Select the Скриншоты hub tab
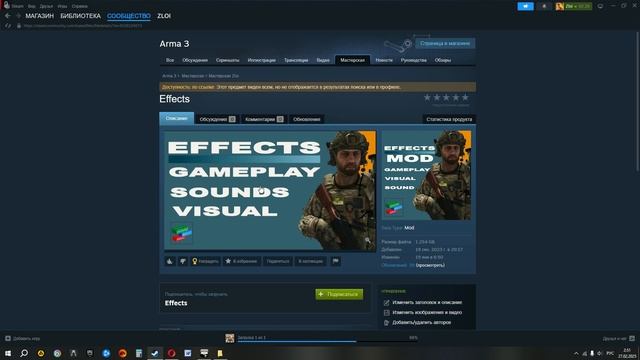 (x=227, y=60)
